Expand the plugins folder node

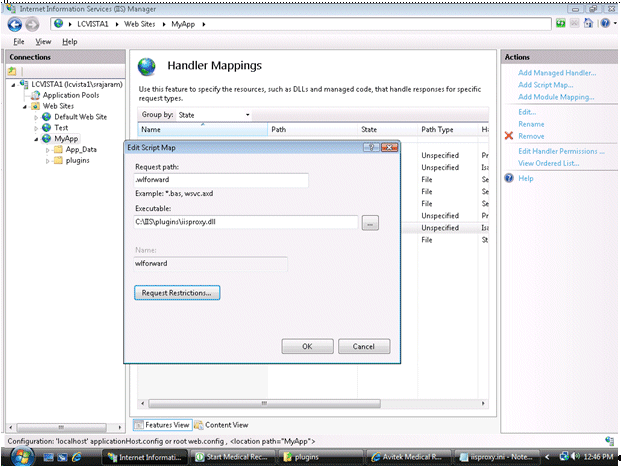pyautogui.click(x=48, y=161)
